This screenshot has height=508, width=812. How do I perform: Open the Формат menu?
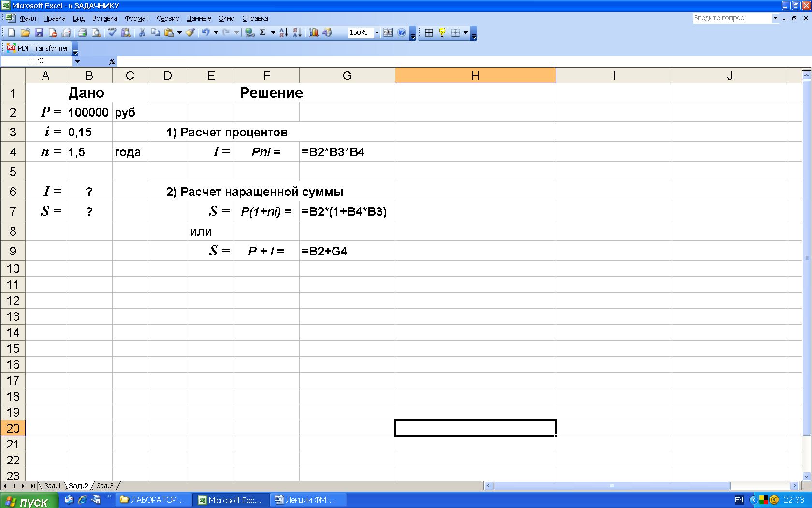click(137, 18)
